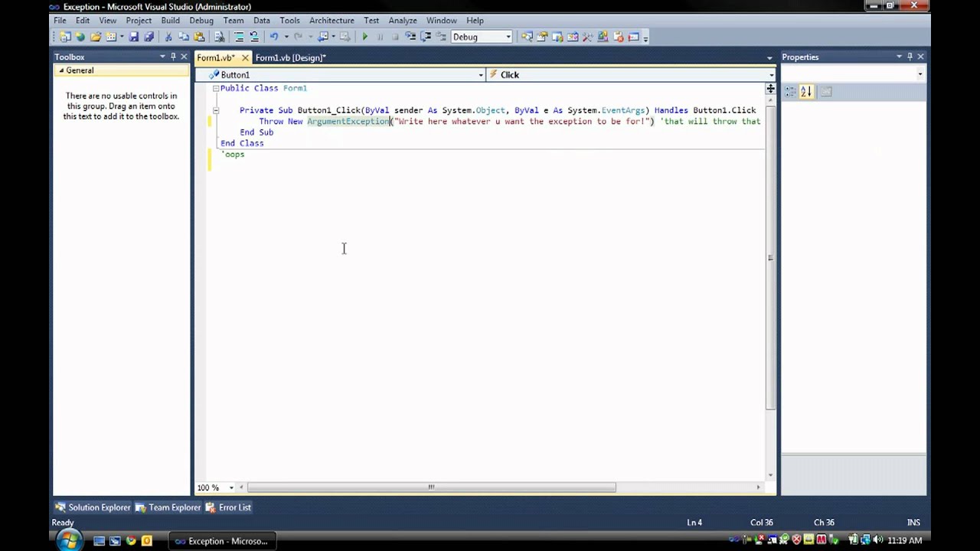Open the Add New Item dropdown arrow

(122, 37)
